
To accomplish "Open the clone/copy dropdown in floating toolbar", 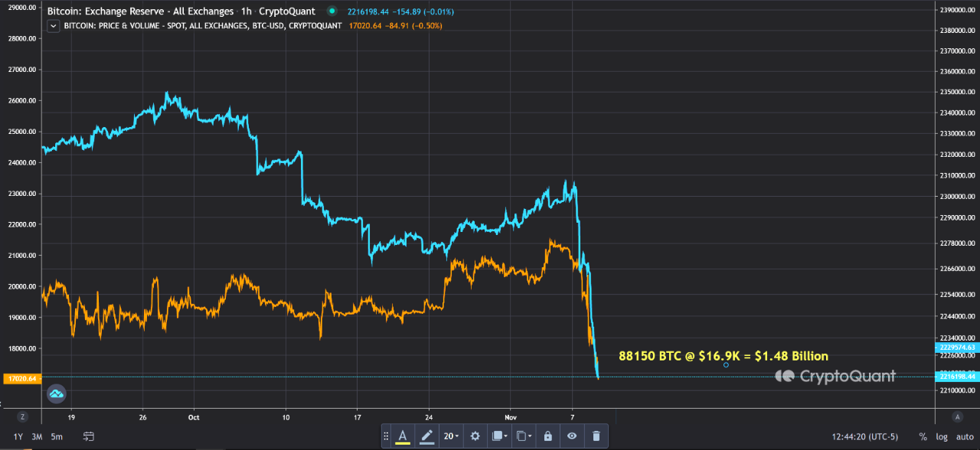I will (524, 436).
